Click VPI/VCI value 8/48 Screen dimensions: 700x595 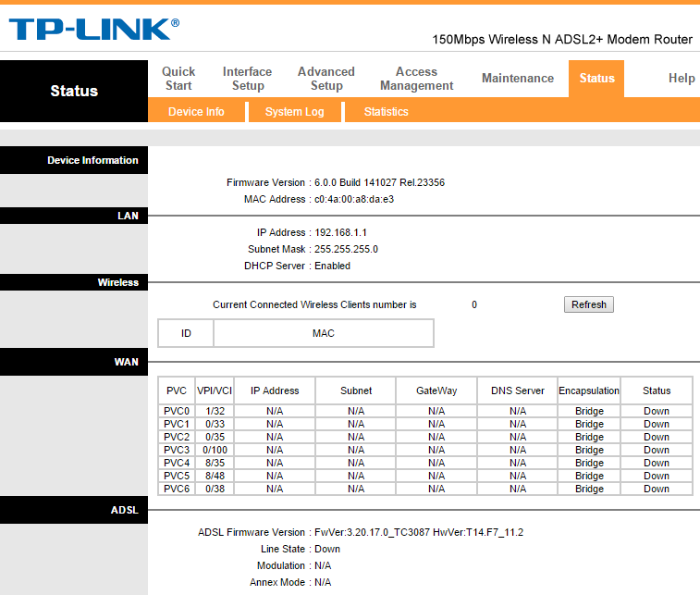(215, 476)
